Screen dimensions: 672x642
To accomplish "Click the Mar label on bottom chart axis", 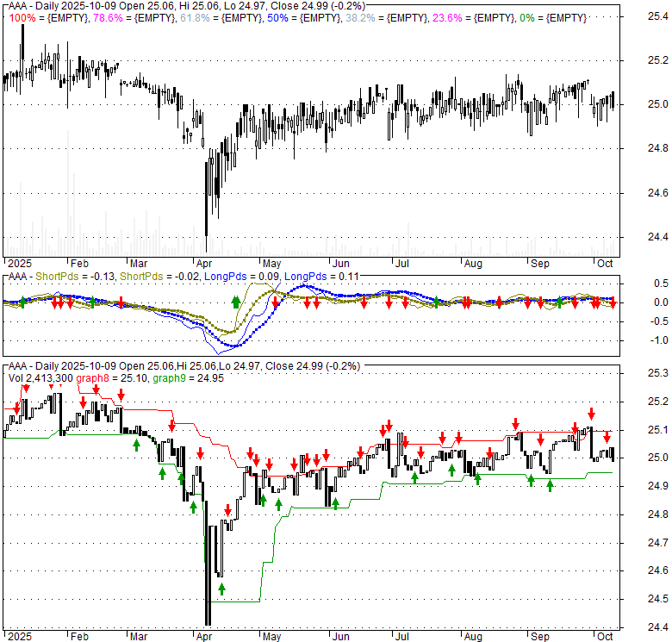I will [x=139, y=637].
